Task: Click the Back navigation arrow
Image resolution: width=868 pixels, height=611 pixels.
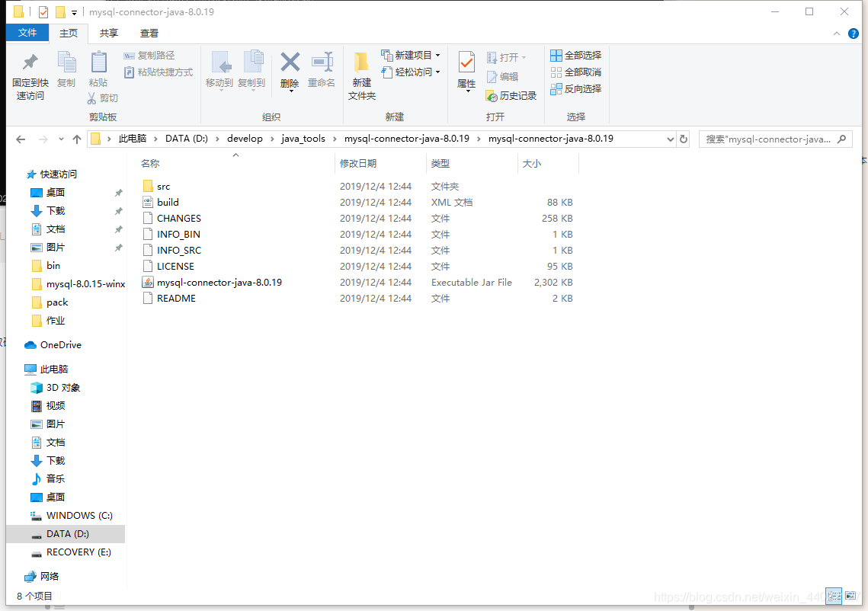Action: [21, 139]
